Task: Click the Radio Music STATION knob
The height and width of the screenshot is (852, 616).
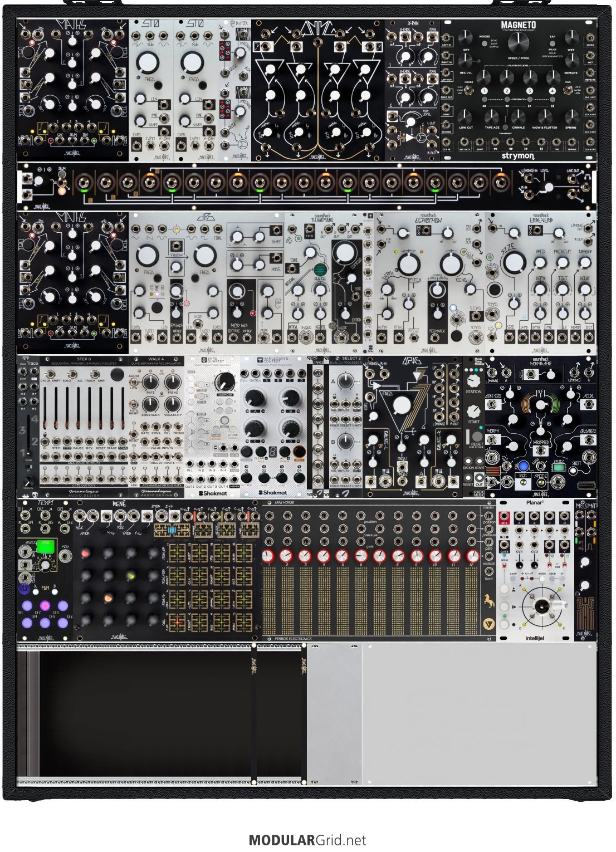Action: point(473,380)
